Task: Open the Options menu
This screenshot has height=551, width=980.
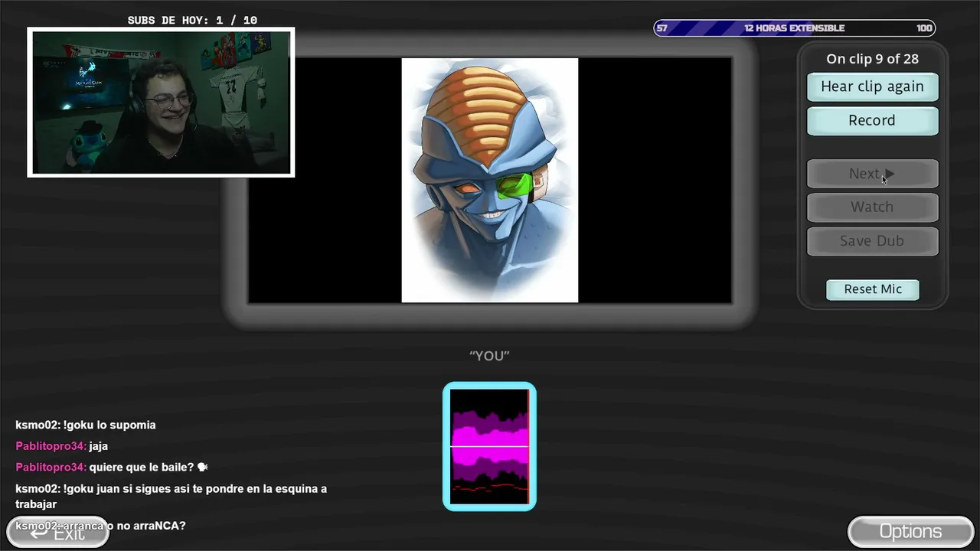Action: click(910, 531)
